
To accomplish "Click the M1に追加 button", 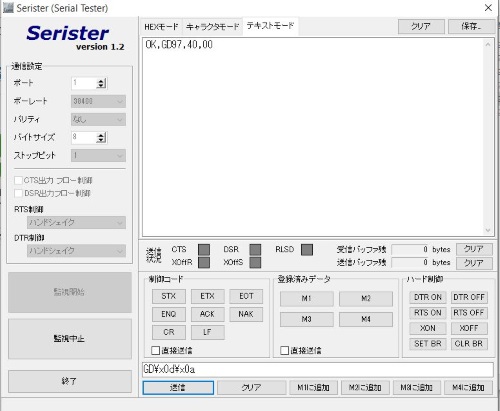I will coord(313,388).
